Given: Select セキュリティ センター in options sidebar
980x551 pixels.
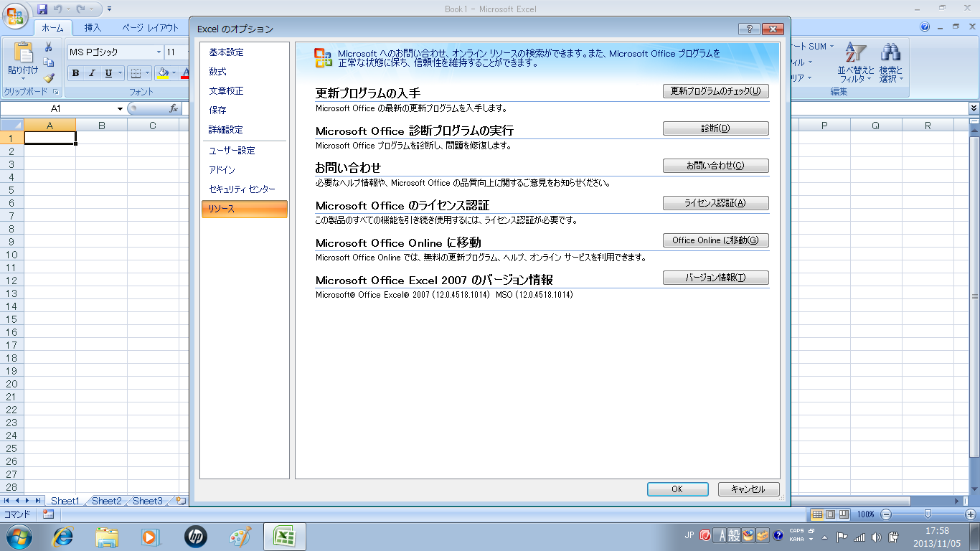Looking at the screenshot, I should (242, 189).
